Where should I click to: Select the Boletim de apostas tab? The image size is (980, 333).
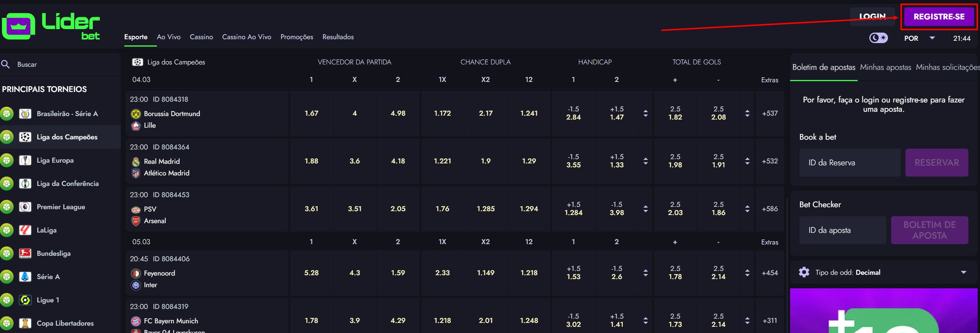coord(824,67)
